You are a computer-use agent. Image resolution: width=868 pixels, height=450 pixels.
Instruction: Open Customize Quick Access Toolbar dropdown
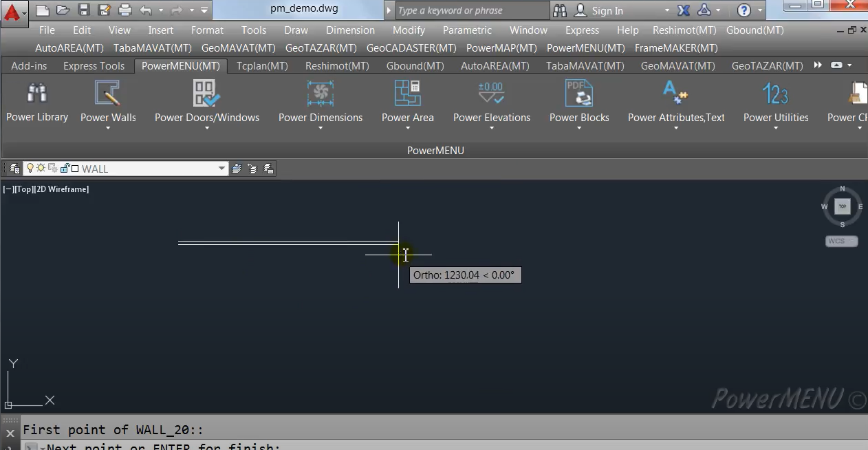point(204,10)
